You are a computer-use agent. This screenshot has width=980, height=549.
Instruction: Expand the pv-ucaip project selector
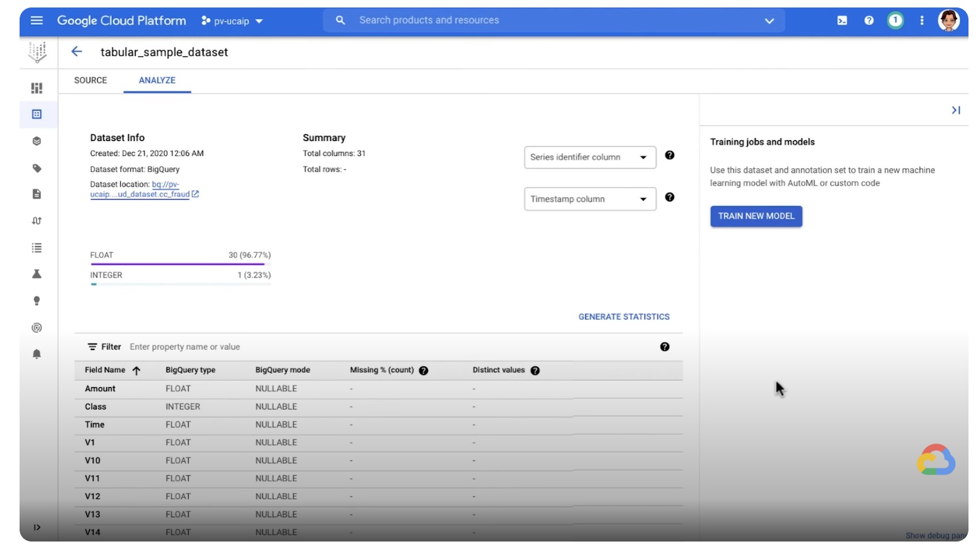point(233,21)
